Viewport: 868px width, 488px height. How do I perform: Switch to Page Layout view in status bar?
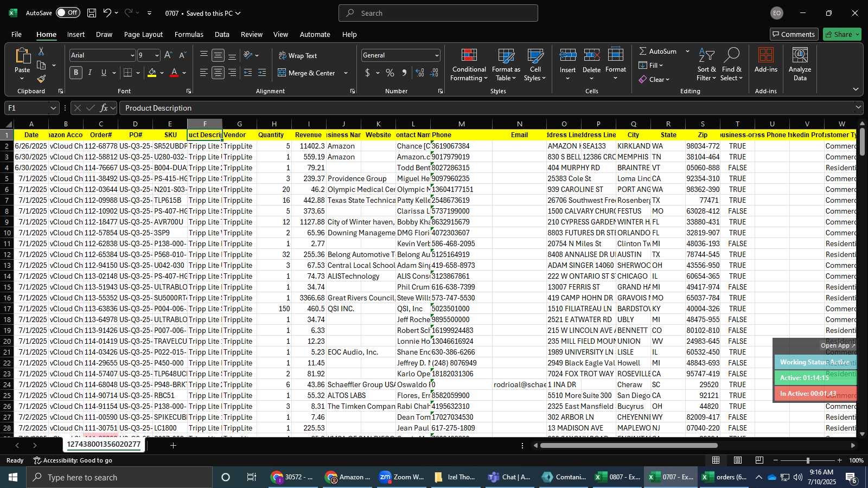[738, 460]
